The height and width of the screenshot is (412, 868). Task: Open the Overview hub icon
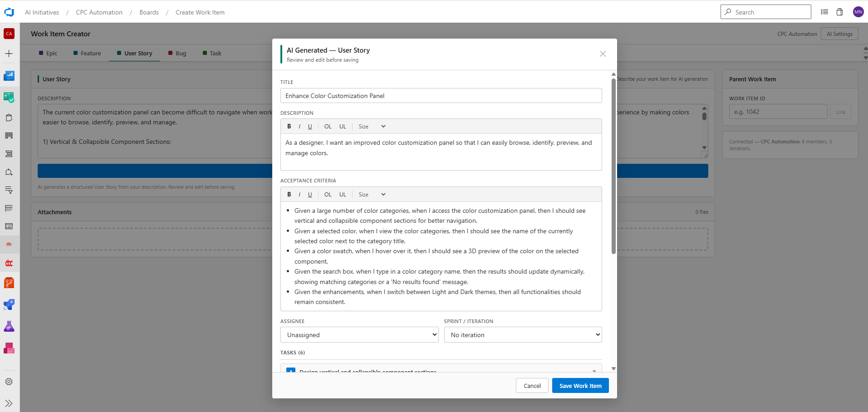tap(9, 76)
